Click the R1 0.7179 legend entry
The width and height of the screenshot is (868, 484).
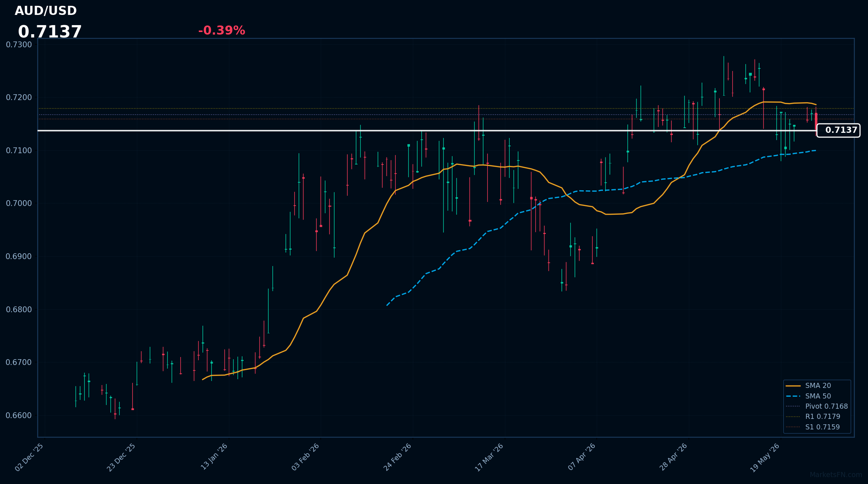813,417
